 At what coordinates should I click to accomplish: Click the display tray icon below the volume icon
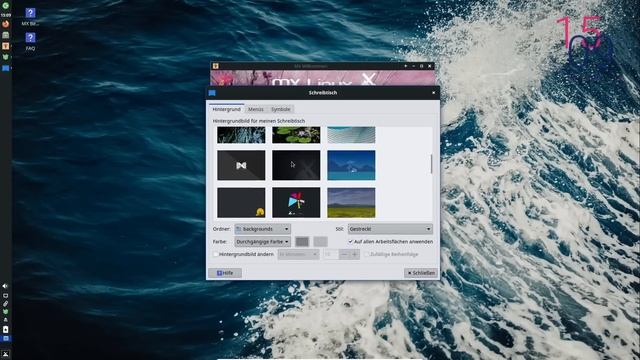[x=5, y=295]
